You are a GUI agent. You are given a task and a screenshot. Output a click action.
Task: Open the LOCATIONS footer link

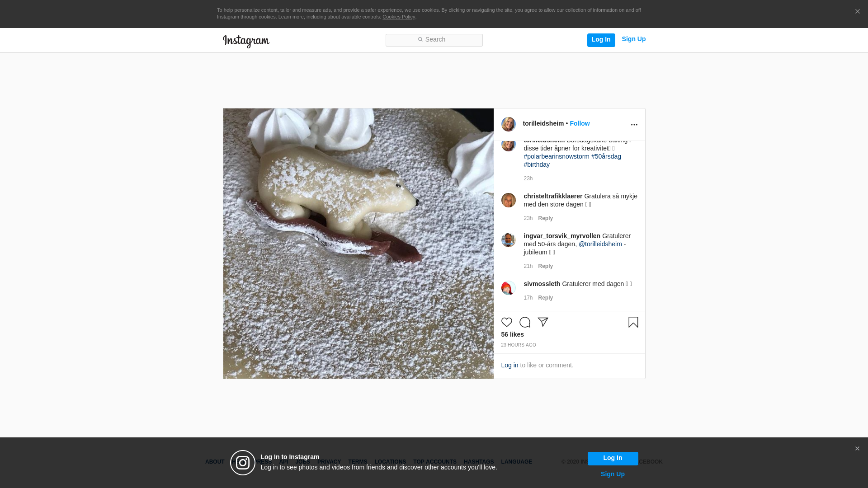[390, 462]
